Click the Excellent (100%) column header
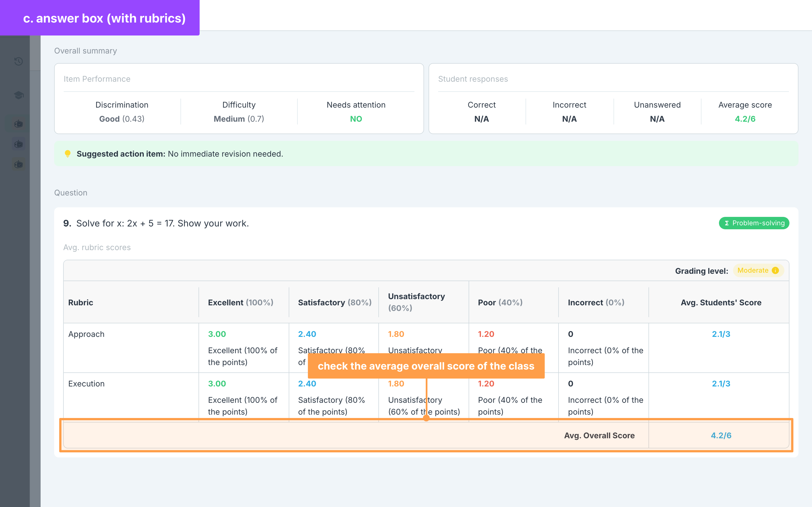 pyautogui.click(x=240, y=303)
